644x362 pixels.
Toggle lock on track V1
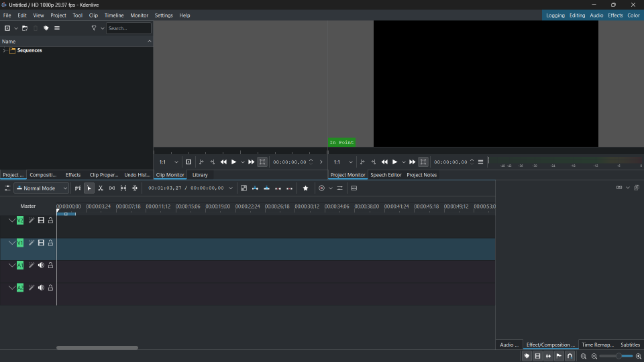(50, 243)
